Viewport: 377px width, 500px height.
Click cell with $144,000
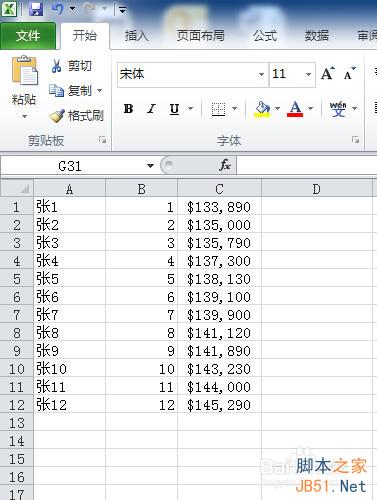tap(219, 387)
